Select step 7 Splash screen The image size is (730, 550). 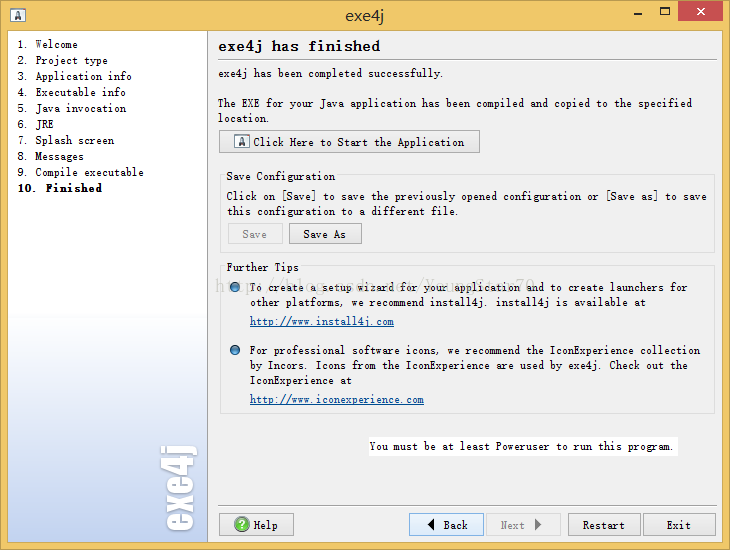tap(66, 140)
